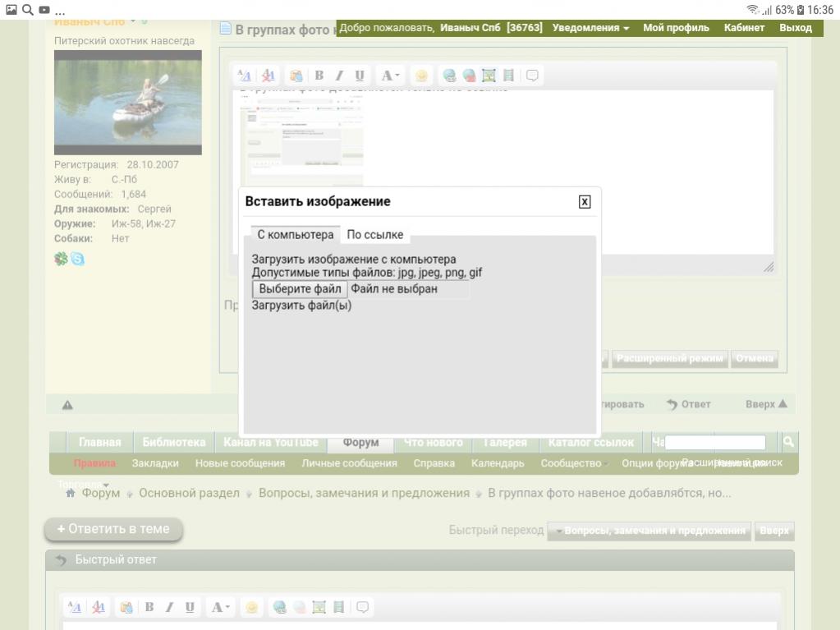840x630 pixels.
Task: Open the Уведомления dropdown menu
Action: click(590, 28)
